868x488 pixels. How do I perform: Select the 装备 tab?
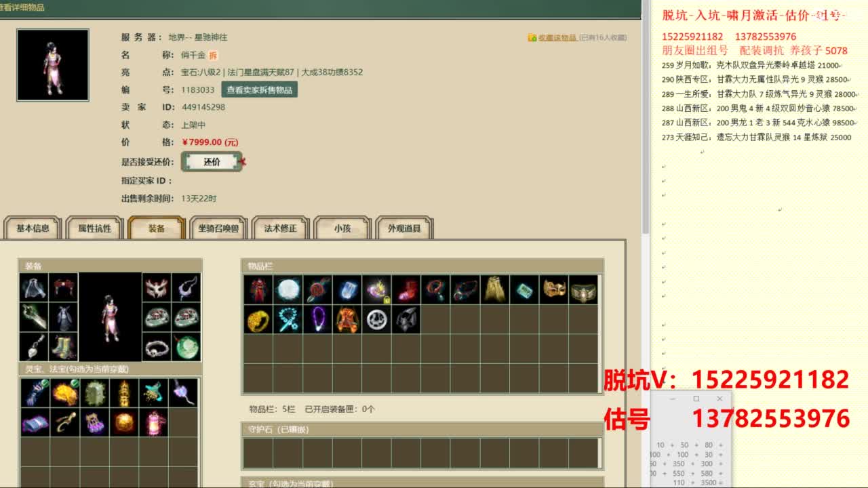click(x=157, y=228)
